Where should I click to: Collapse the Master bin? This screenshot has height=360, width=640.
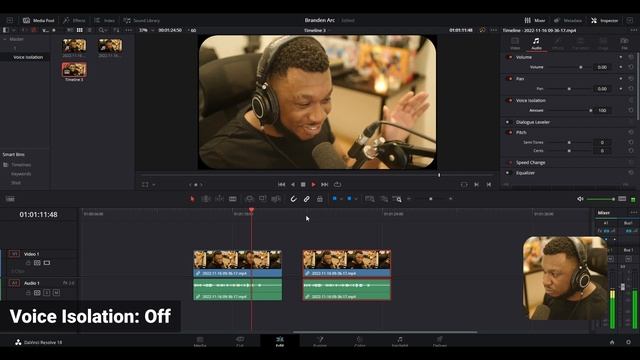click(x=5, y=39)
